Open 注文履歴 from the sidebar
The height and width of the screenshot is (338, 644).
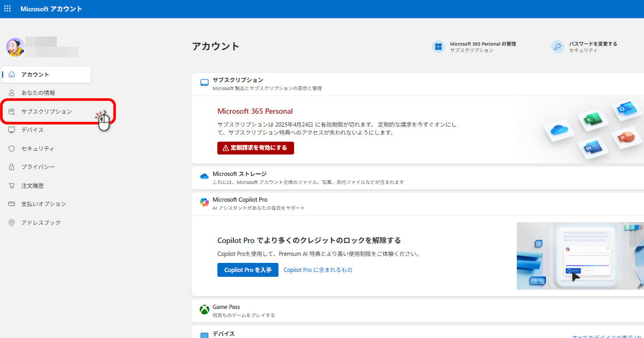(46, 186)
